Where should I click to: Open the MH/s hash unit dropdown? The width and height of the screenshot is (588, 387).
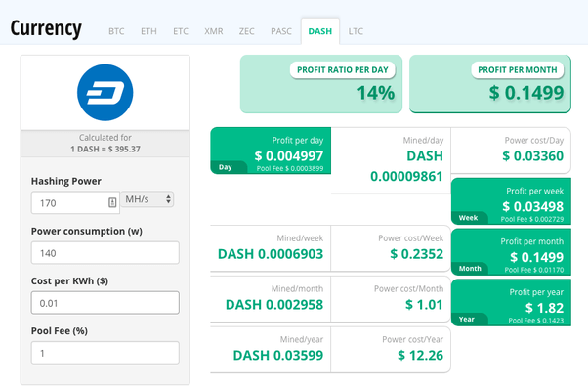(x=147, y=199)
